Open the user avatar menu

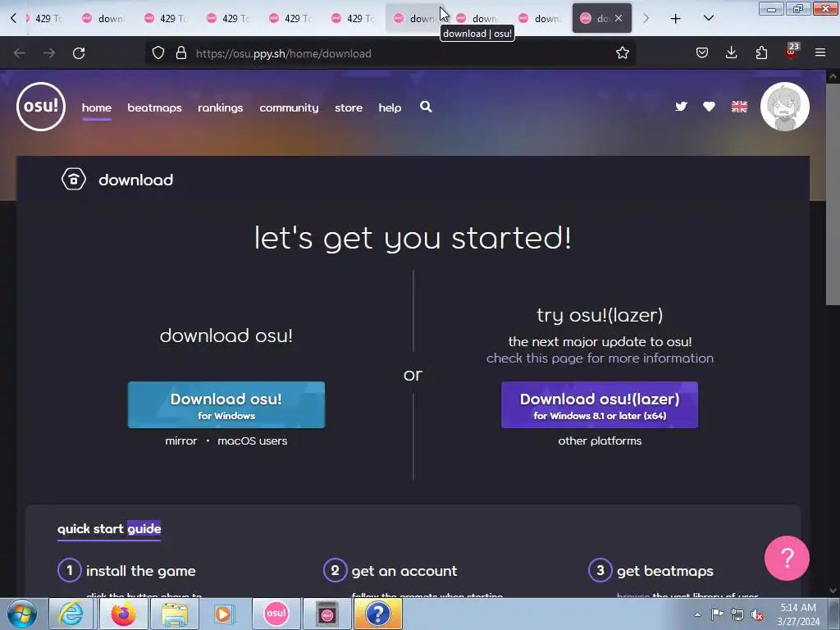pos(785,107)
